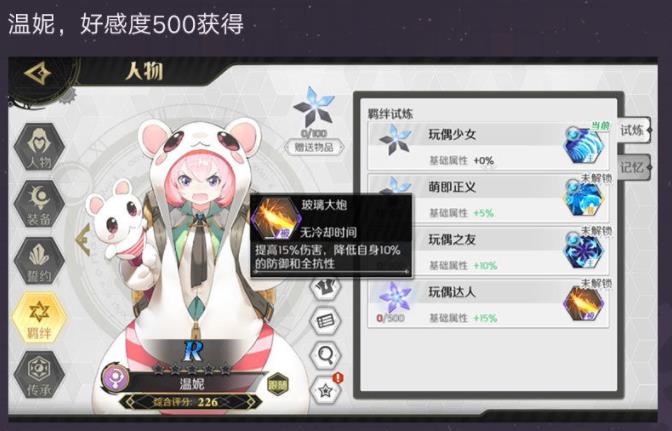This screenshot has height=431, width=672.
Task: Open the 装备 equipment sidebar icon
Action: coord(39,204)
